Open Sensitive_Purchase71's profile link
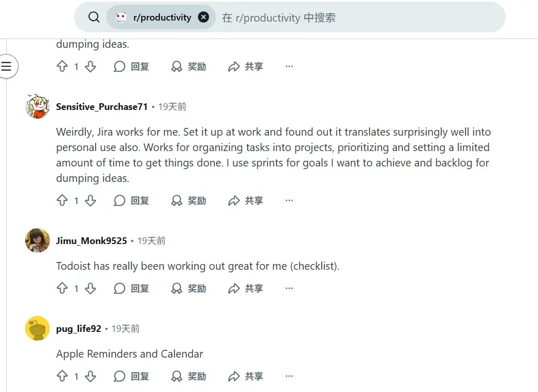The width and height of the screenshot is (538, 392). pyautogui.click(x=102, y=107)
